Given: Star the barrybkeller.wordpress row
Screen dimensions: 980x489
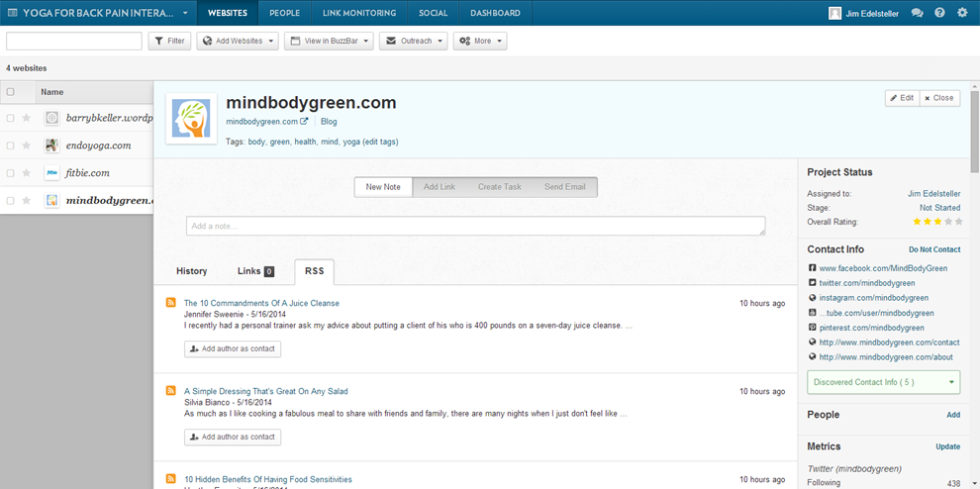Looking at the screenshot, I should tap(27, 118).
